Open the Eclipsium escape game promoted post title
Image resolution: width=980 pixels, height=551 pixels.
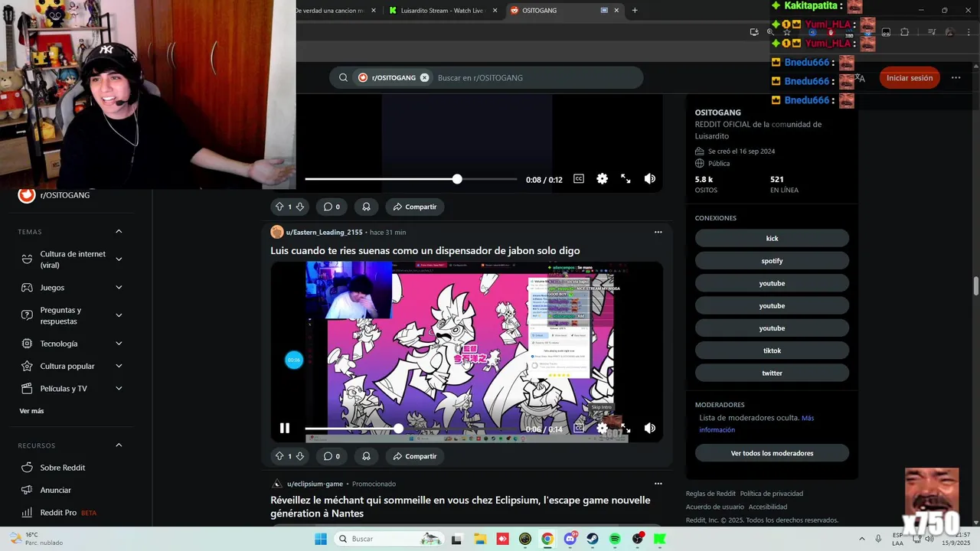460,507
